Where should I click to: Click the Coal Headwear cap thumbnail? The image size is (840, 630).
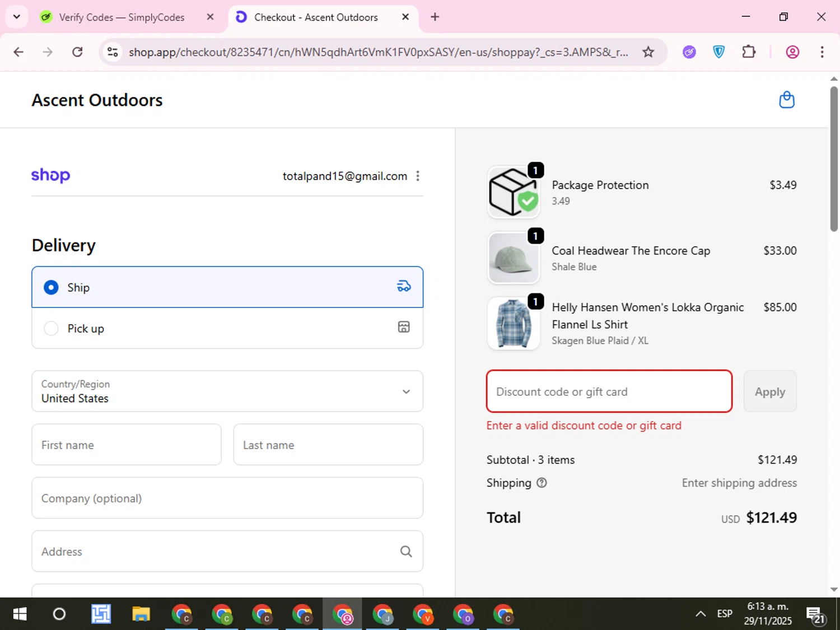coord(514,258)
